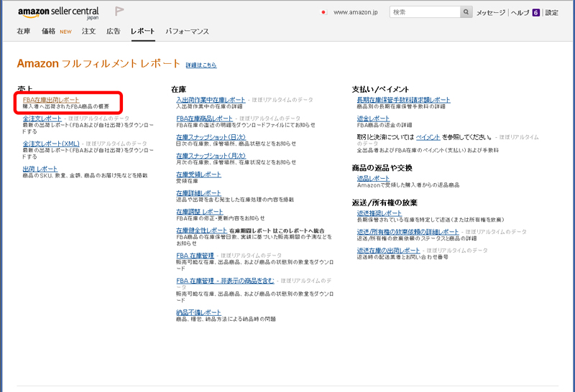Image resolution: width=575 pixels, height=392 pixels.
Task: Open the 注文 menu
Action: pyautogui.click(x=88, y=31)
